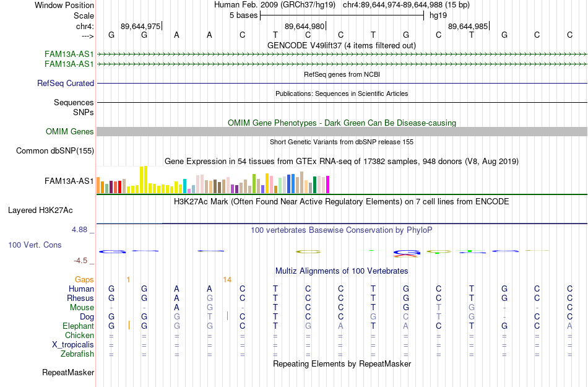588x387 pixels.
Task: Click the orange gap number 14
Action: (x=227, y=280)
